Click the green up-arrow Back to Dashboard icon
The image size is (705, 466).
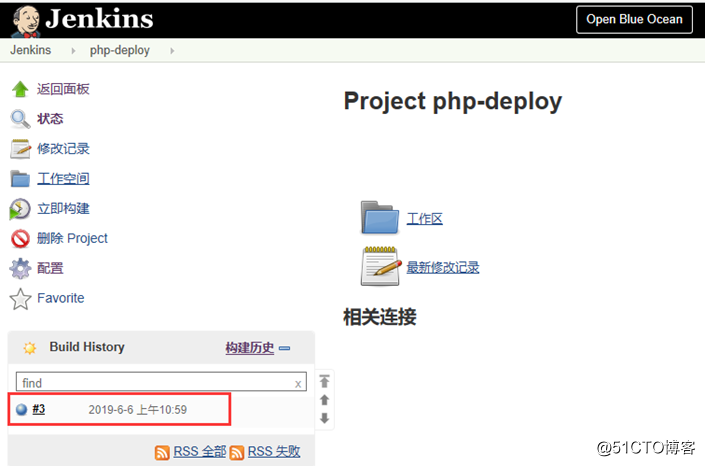click(x=20, y=89)
